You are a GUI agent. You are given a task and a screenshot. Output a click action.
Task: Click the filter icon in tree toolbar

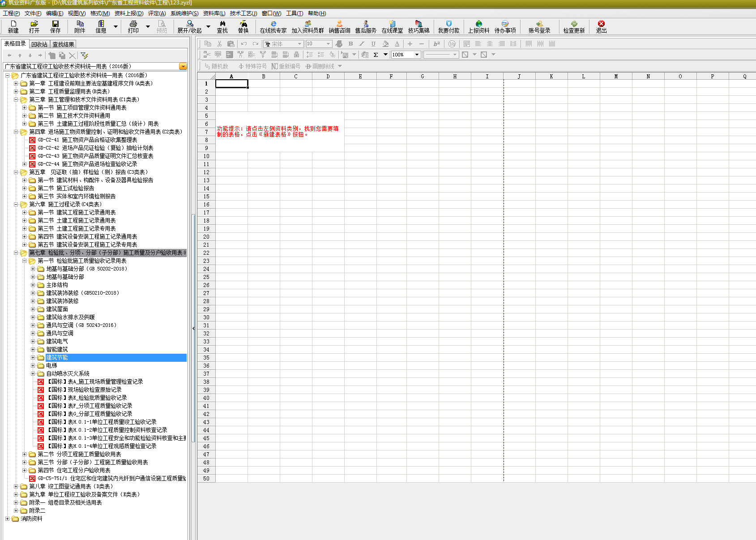tap(84, 56)
